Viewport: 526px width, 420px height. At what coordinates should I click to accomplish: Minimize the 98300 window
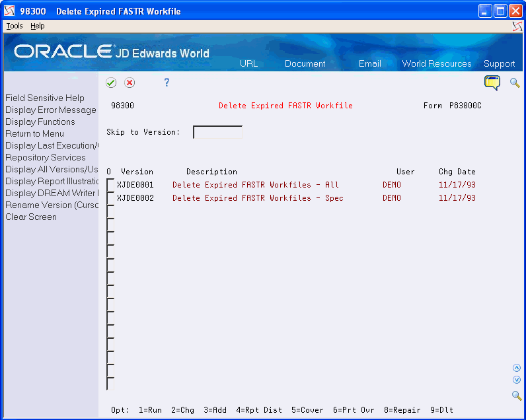pyautogui.click(x=485, y=11)
